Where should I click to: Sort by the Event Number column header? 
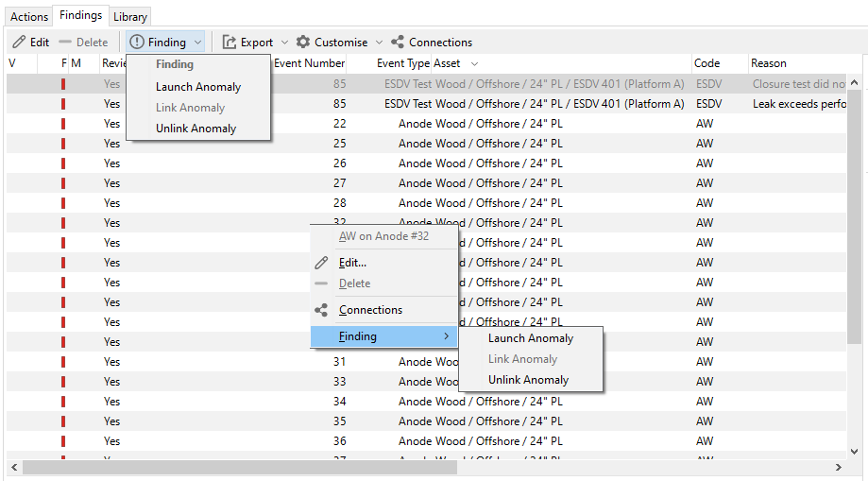[x=309, y=63]
